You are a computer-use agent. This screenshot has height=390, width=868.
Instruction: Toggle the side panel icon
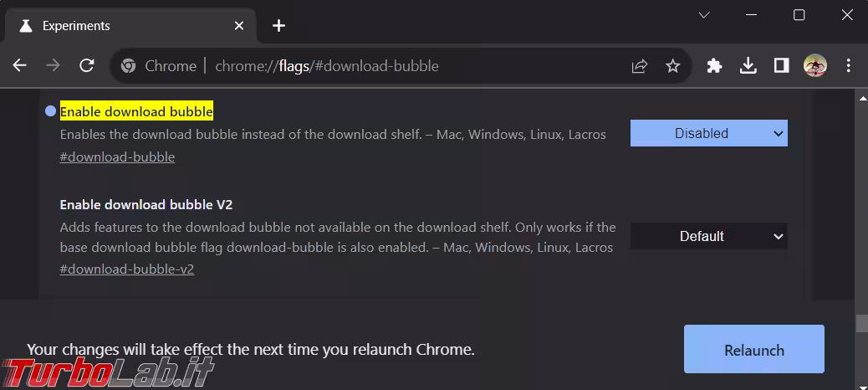(781, 65)
